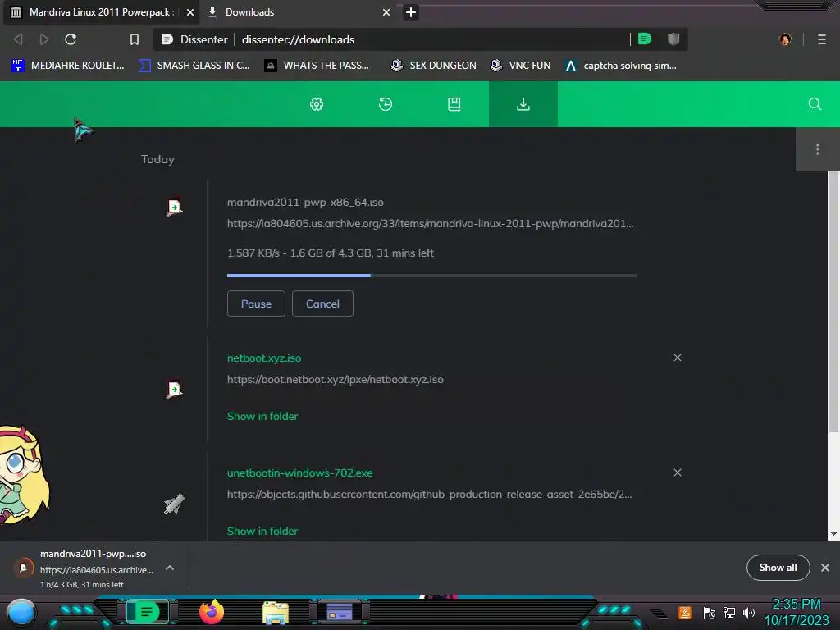This screenshot has width=840, height=630.
Task: Open the Action Center flag icon
Action: coord(710,612)
